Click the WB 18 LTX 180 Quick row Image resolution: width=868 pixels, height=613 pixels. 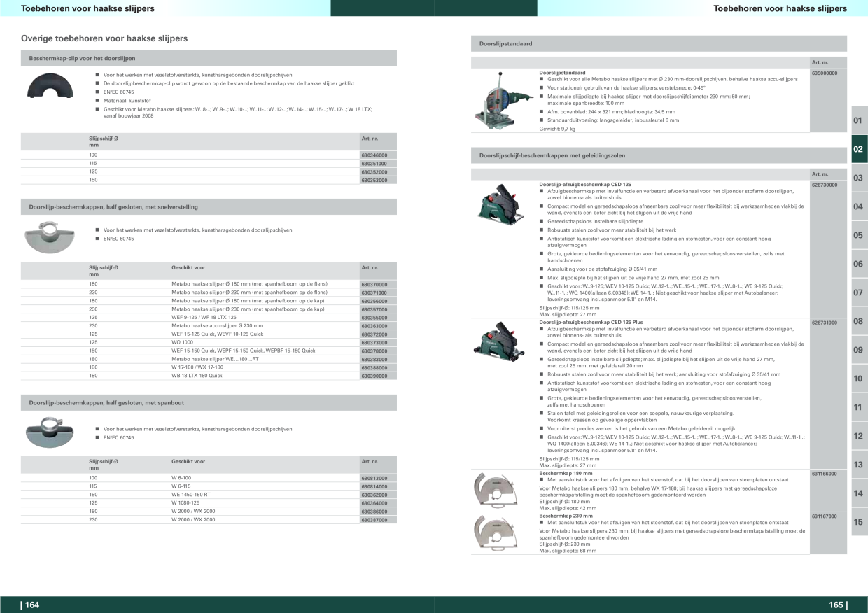(x=209, y=376)
